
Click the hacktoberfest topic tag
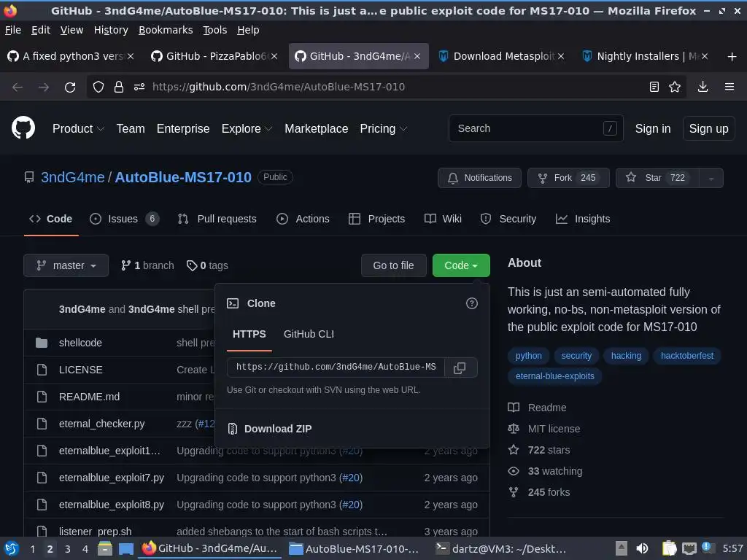click(x=687, y=356)
